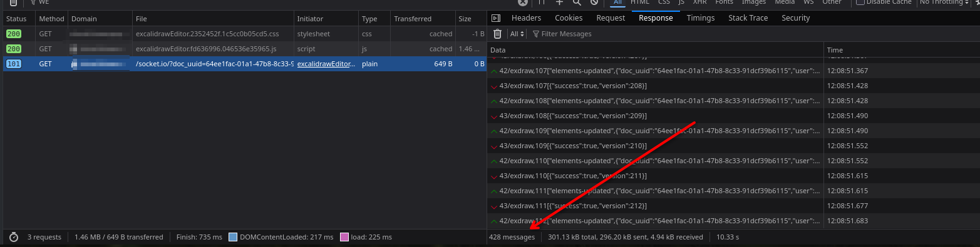Select message 43/exdraw,110 version 211

[655, 176]
